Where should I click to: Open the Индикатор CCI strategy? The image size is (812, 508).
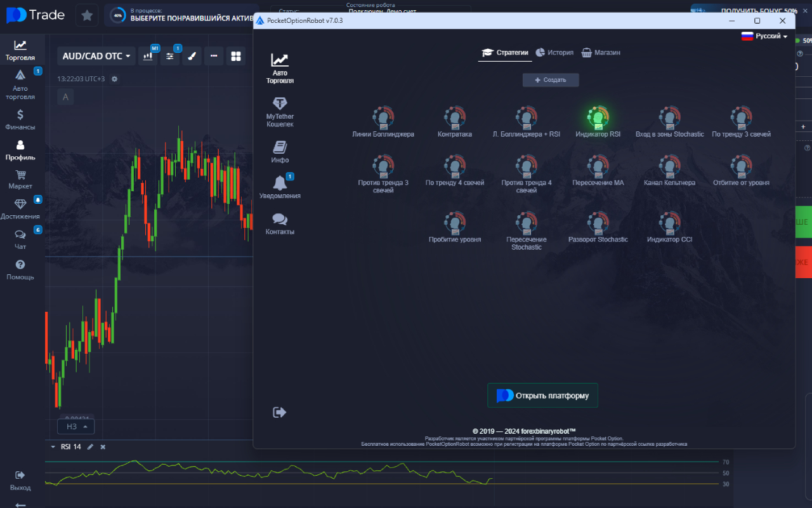click(x=670, y=227)
